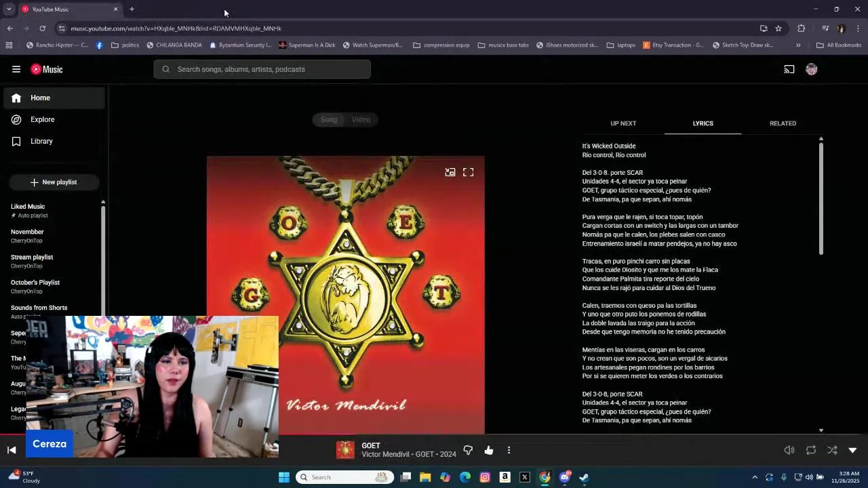The height and width of the screenshot is (488, 868).
Task: Open the compression equip bookmarks folder
Action: click(x=441, y=45)
